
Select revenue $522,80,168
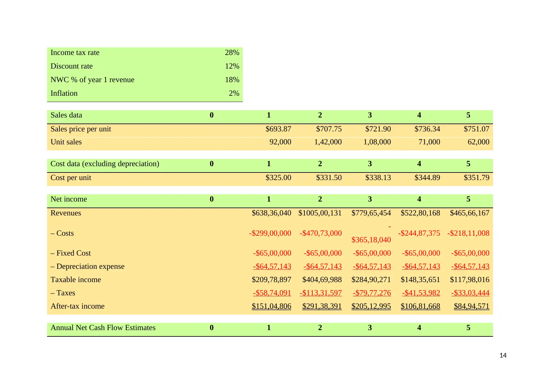coord(420,213)
